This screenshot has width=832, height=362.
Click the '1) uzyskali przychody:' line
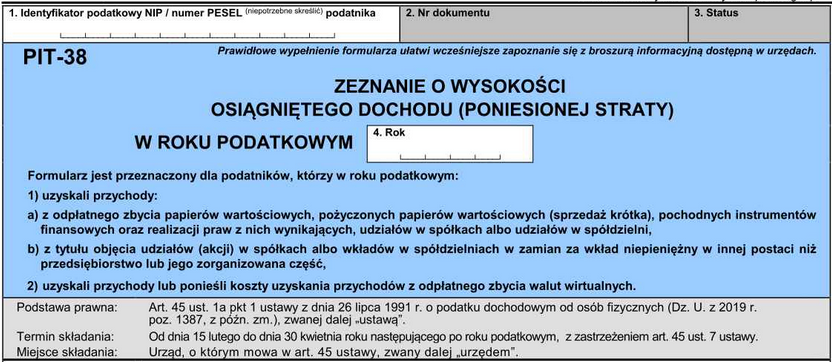coord(93,196)
